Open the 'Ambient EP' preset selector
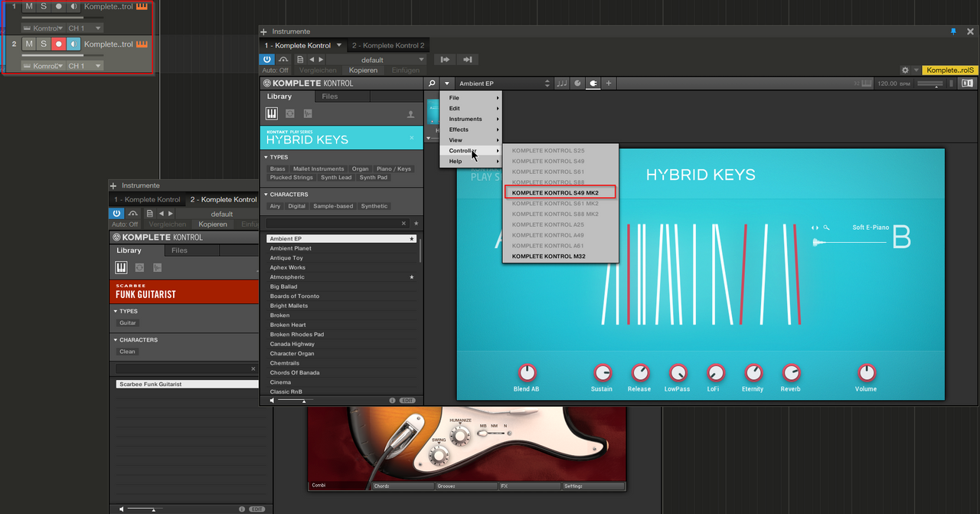980x514 pixels. [504, 83]
